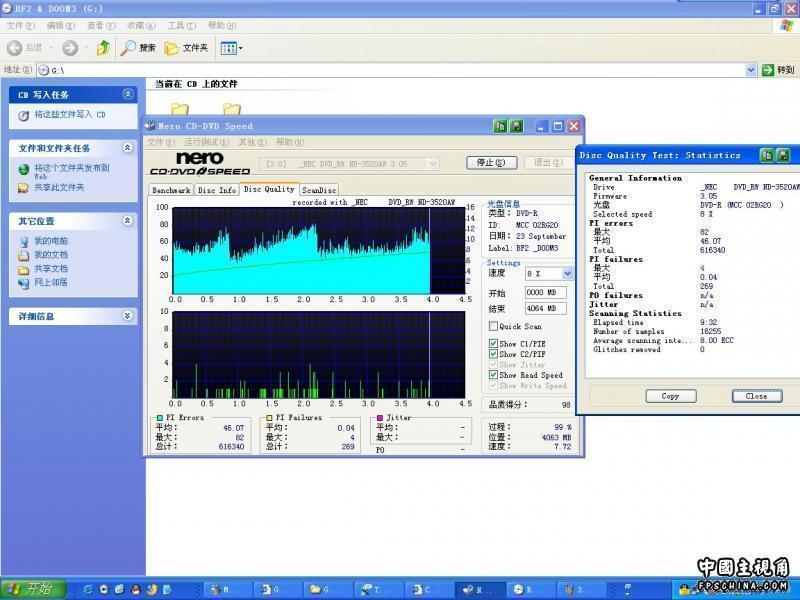Click the Label value BF2_DOOM3

point(537,248)
